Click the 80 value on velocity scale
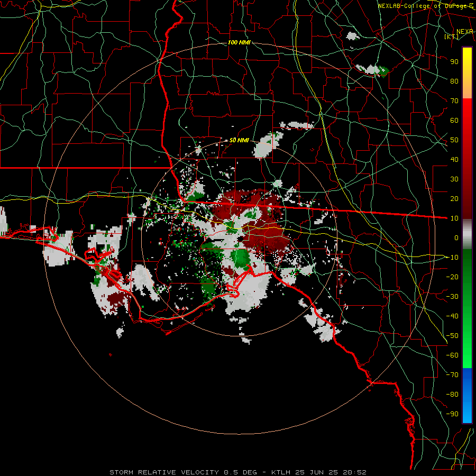 tap(454, 81)
